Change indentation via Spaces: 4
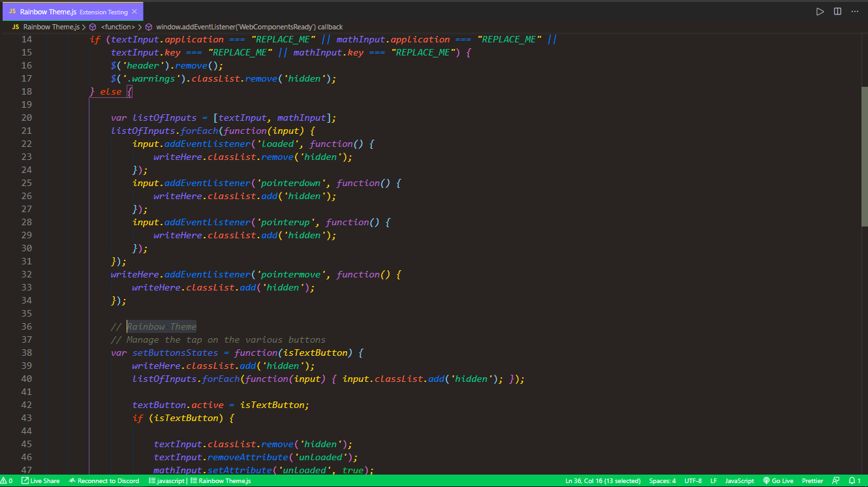The width and height of the screenshot is (868, 487). tap(662, 481)
